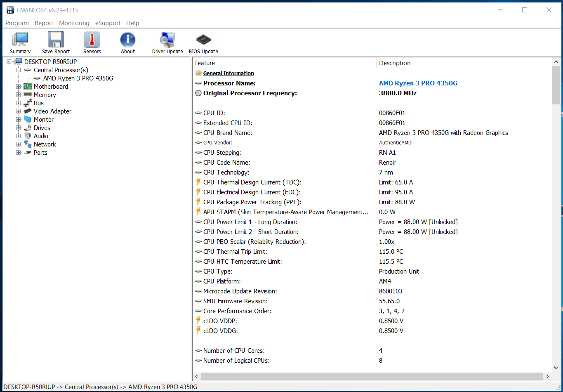
Task: Click the status bar breadcrumb path
Action: [x=100, y=387]
